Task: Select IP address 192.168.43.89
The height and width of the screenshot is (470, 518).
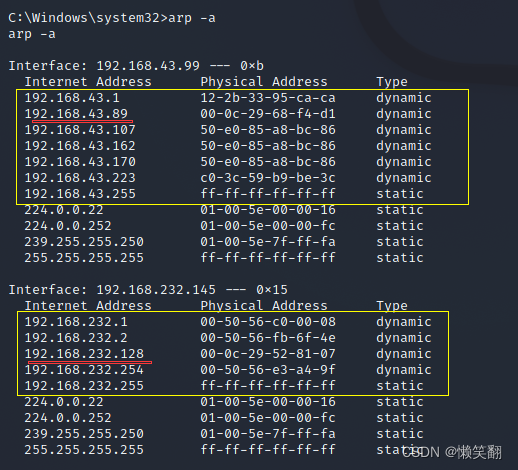Action: tap(76, 114)
